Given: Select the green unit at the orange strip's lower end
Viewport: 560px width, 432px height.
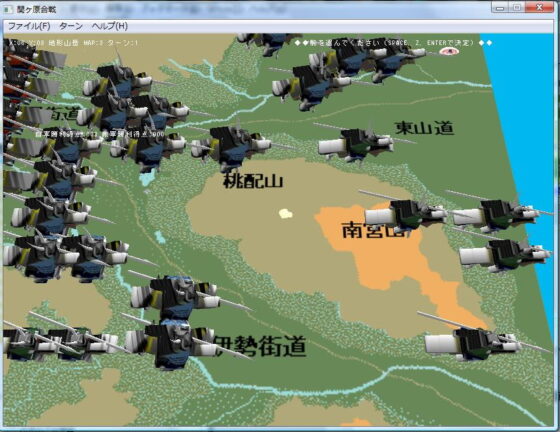Looking at the screenshot, I should click(x=472, y=343).
